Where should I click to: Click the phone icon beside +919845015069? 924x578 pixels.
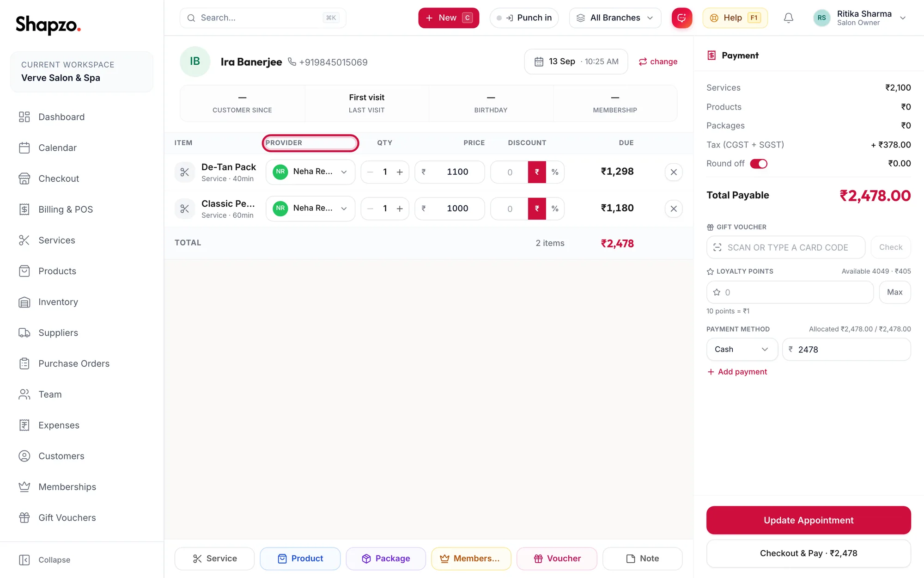292,61
